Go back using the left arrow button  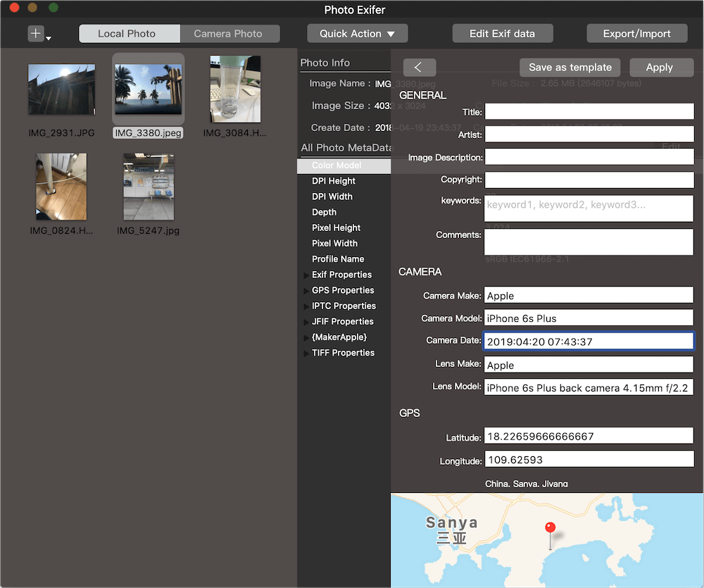tap(419, 68)
